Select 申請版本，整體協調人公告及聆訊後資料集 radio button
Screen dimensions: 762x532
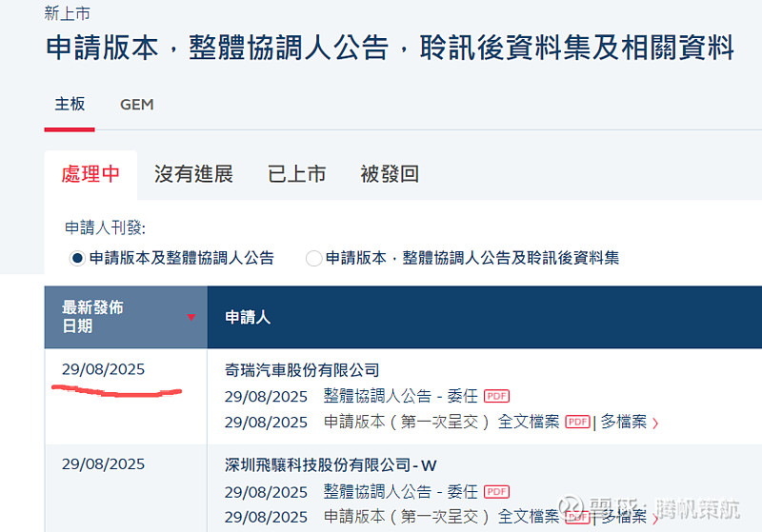313,258
